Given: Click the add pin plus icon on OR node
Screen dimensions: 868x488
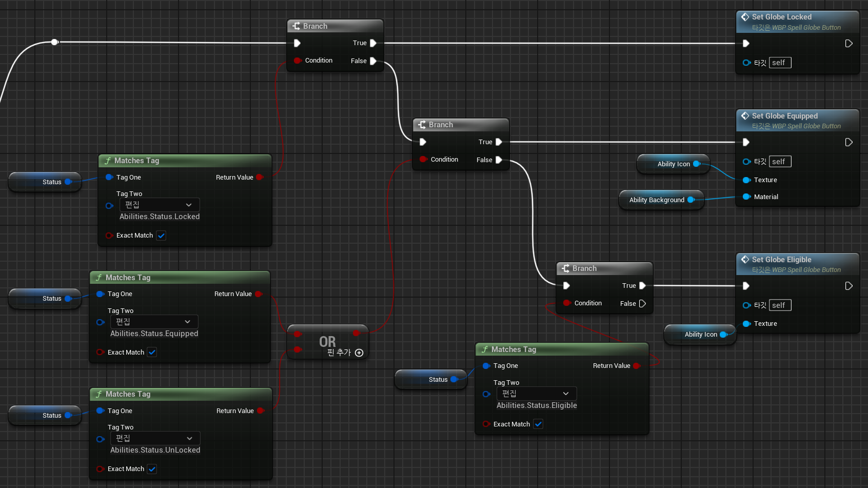Looking at the screenshot, I should point(359,353).
